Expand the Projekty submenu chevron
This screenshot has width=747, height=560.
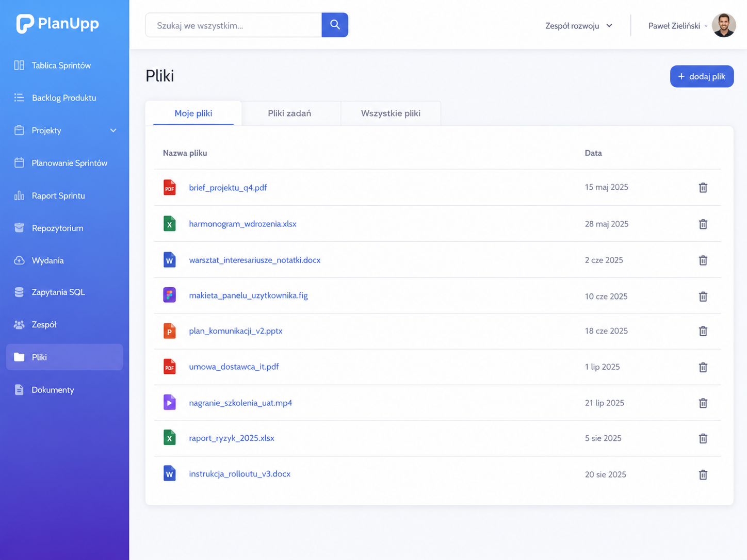point(113,130)
